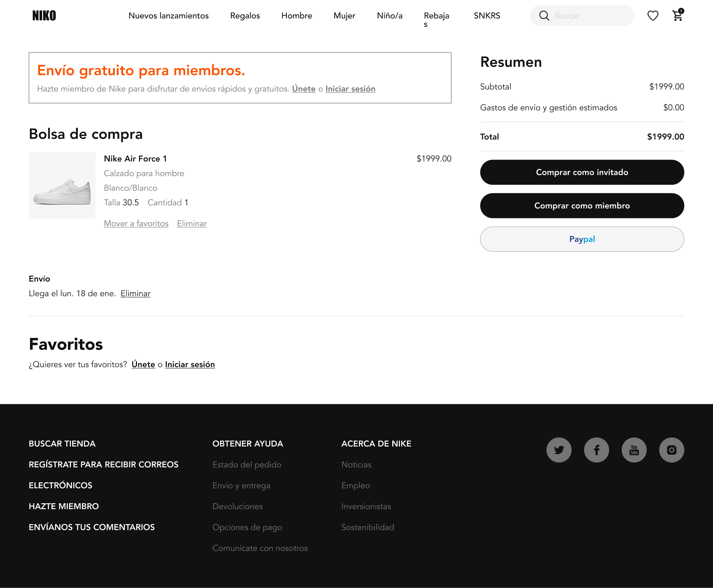
Task: Open ENVÍANOS TUS COMENTARIOS link
Action: (92, 527)
